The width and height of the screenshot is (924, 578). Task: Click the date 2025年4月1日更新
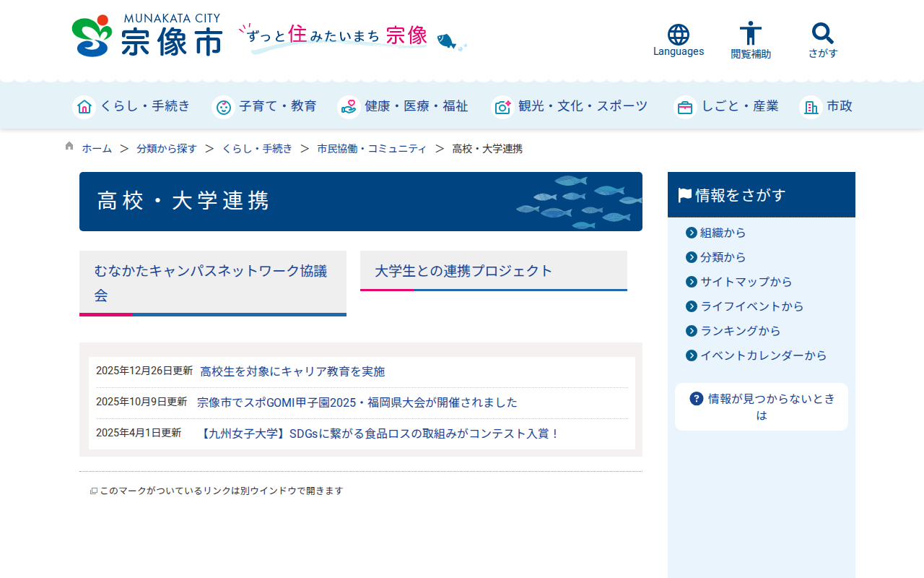coord(139,433)
